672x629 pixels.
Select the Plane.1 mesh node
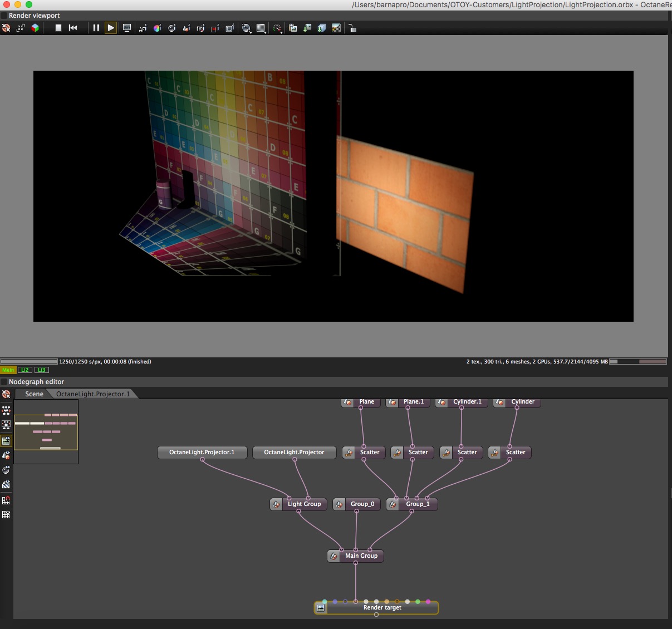(x=408, y=402)
